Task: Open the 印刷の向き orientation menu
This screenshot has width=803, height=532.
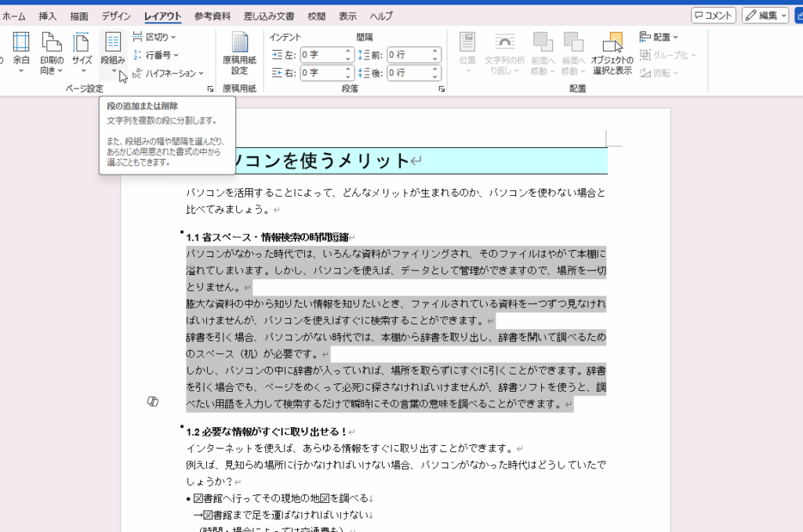Action: (x=51, y=52)
